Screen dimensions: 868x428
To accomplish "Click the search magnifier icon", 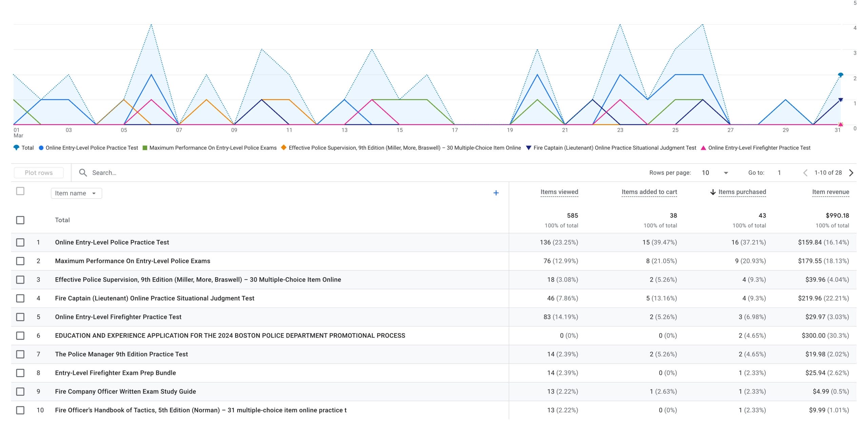I will pos(83,172).
